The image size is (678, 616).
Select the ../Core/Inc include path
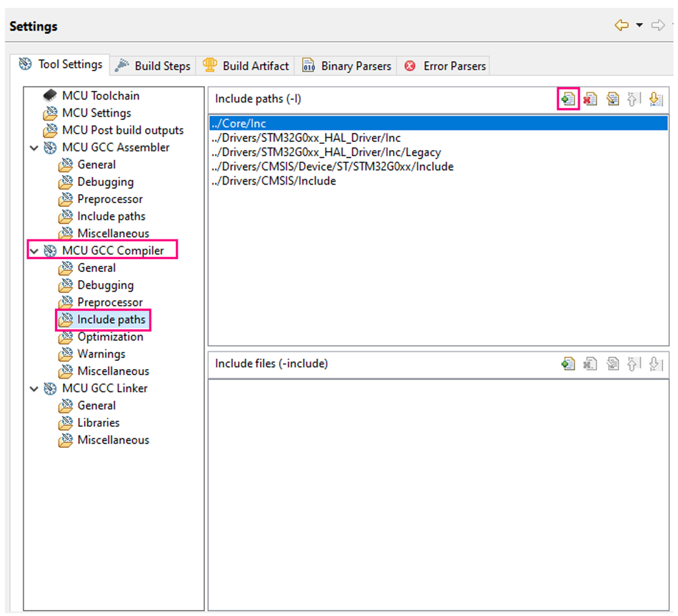click(x=438, y=123)
